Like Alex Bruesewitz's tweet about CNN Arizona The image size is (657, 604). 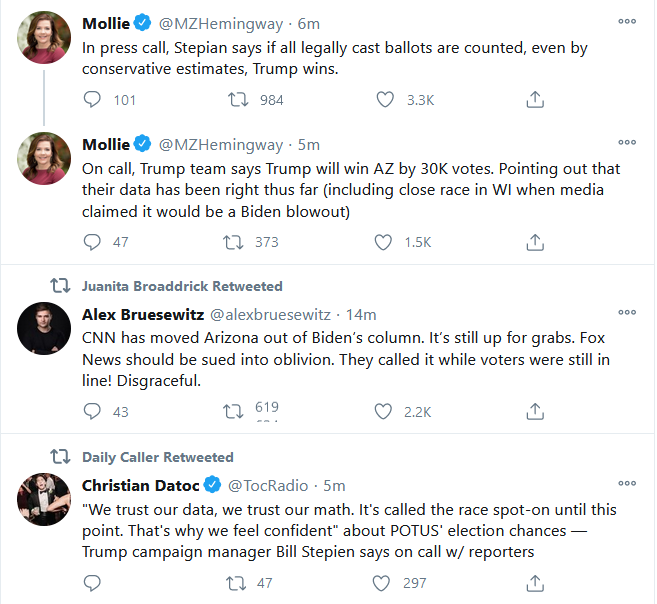[x=384, y=411]
